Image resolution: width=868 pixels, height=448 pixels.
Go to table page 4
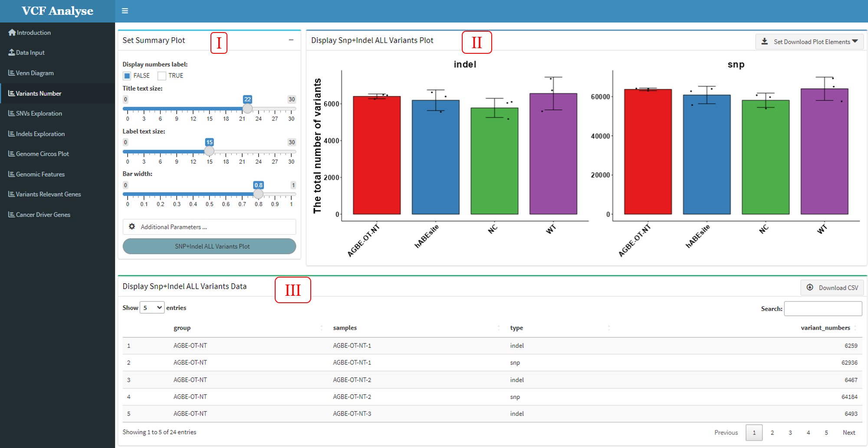click(x=808, y=432)
